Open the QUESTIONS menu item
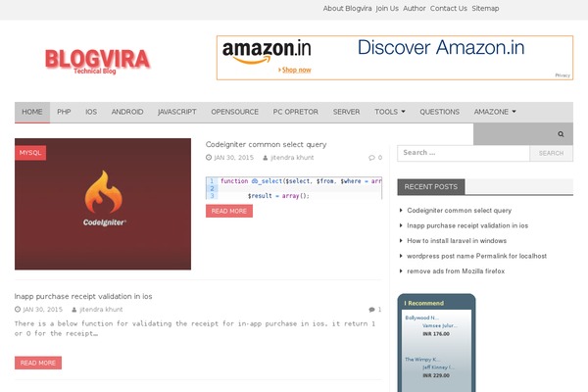This screenshot has width=588, height=392. 439,112
